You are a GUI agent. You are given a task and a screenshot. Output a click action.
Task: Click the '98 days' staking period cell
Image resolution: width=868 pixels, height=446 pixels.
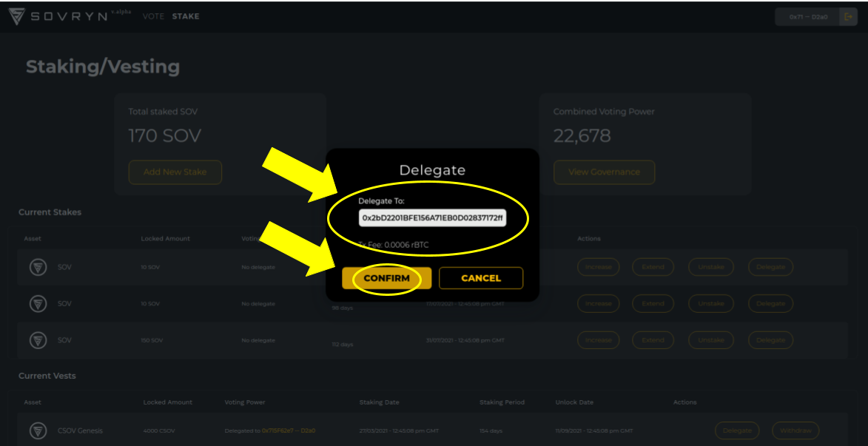click(342, 308)
